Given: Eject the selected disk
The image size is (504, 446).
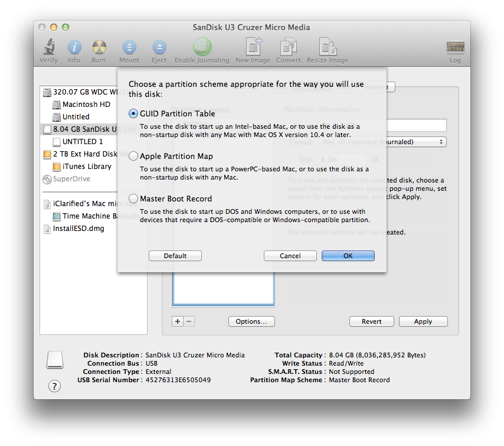Looking at the screenshot, I should pos(159,47).
